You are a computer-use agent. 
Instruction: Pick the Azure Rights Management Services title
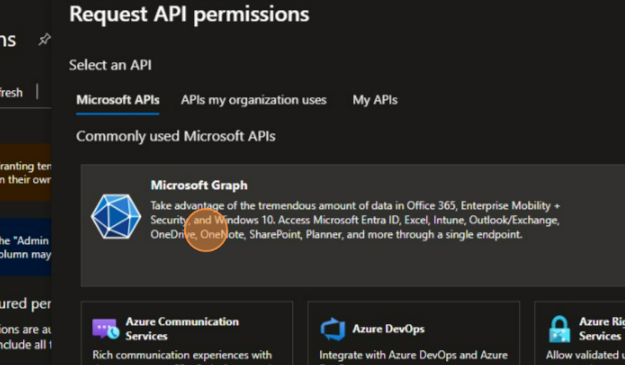[x=601, y=329]
